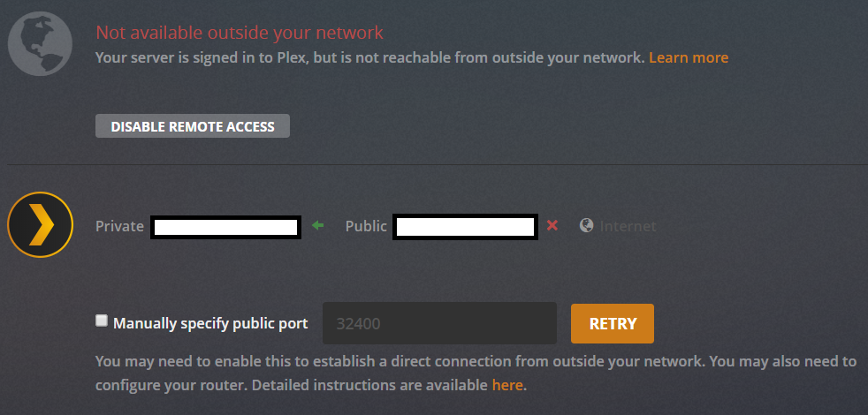This screenshot has height=415, width=868.
Task: Click the redacted Private address box
Action: coord(225,227)
